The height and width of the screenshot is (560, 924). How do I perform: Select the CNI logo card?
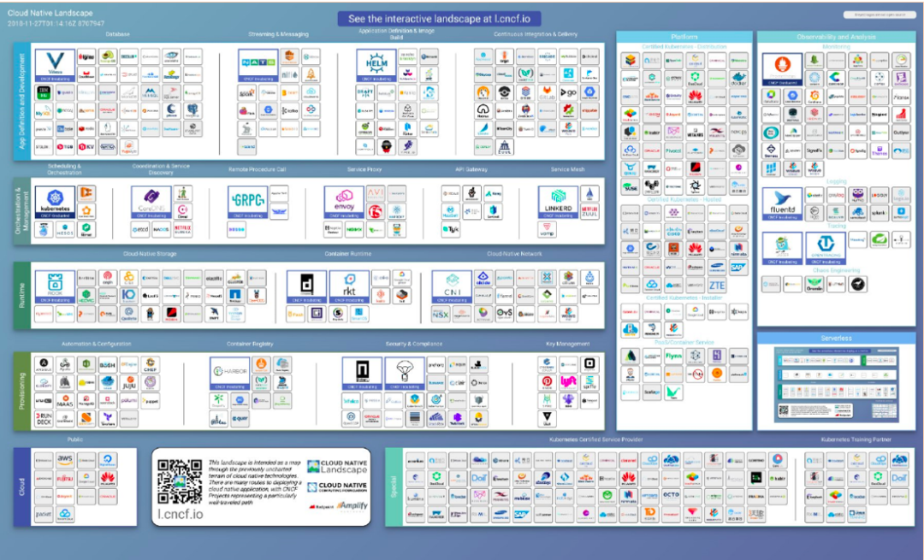pyautogui.click(x=452, y=287)
